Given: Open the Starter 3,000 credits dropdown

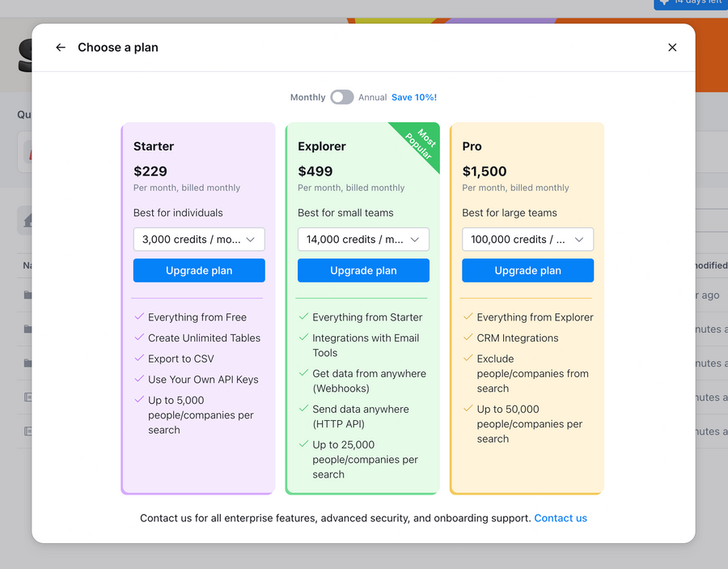Looking at the screenshot, I should point(199,240).
